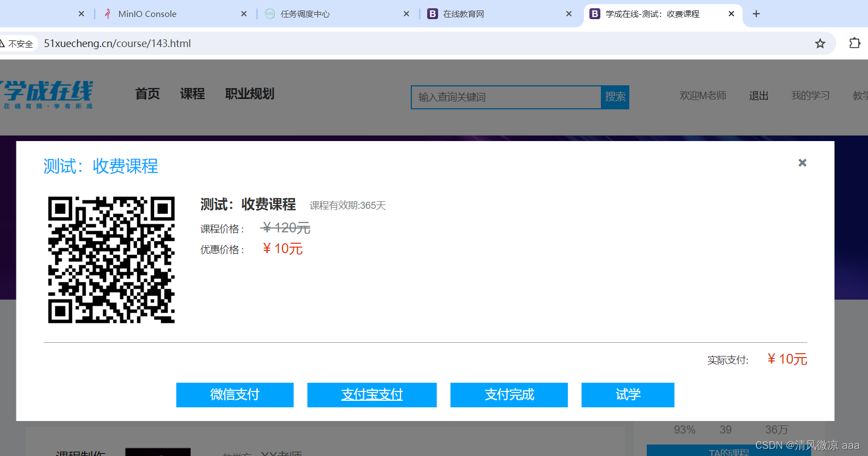Click the payment QR code image
868x456 pixels.
(x=111, y=260)
